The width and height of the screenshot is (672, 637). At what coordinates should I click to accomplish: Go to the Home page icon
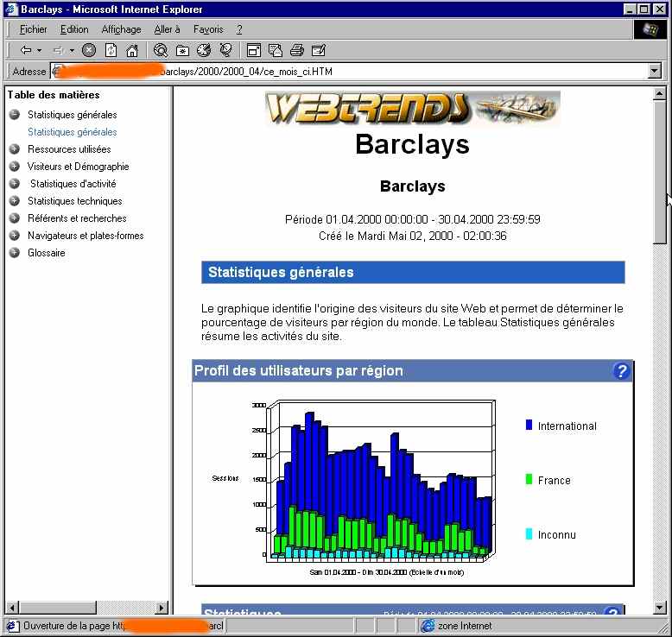tap(132, 51)
